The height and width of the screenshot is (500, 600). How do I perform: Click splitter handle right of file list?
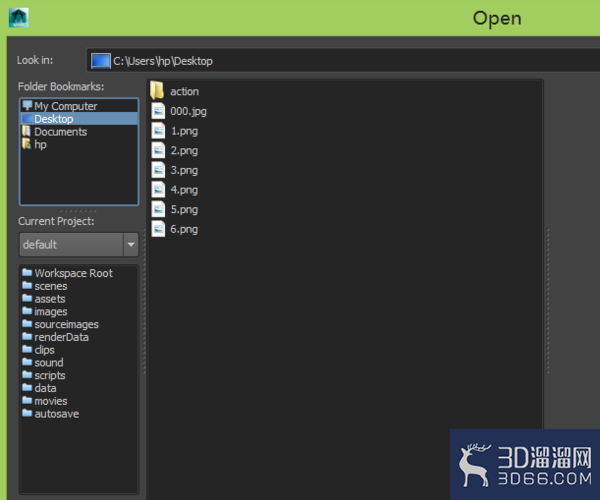pos(548,301)
